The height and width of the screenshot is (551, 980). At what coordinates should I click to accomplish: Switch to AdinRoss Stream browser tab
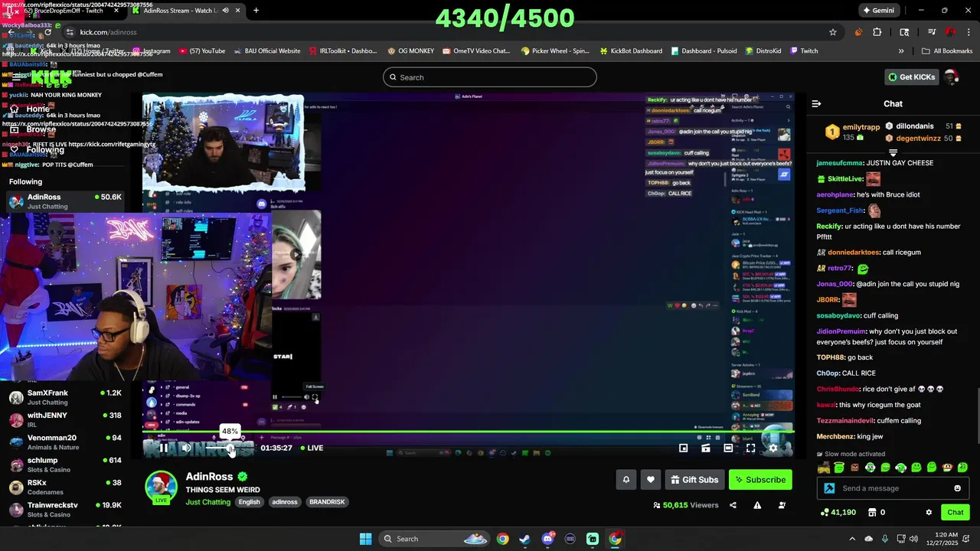pyautogui.click(x=186, y=11)
